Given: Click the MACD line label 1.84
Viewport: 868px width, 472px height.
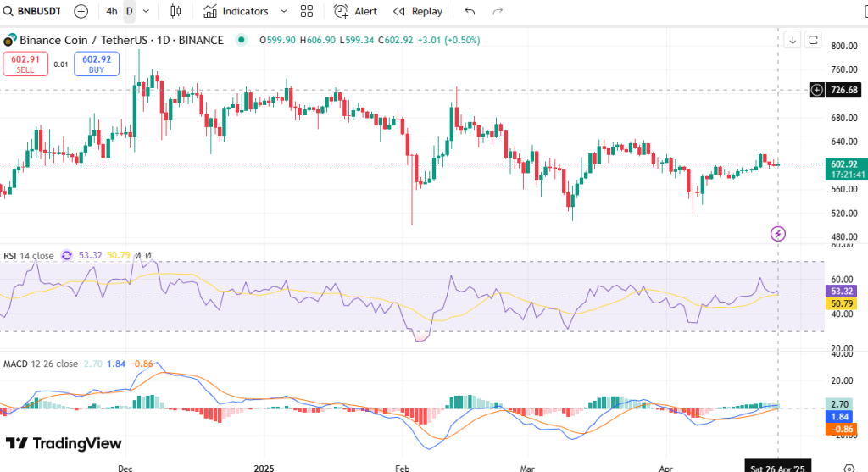Looking at the screenshot, I should (840, 417).
